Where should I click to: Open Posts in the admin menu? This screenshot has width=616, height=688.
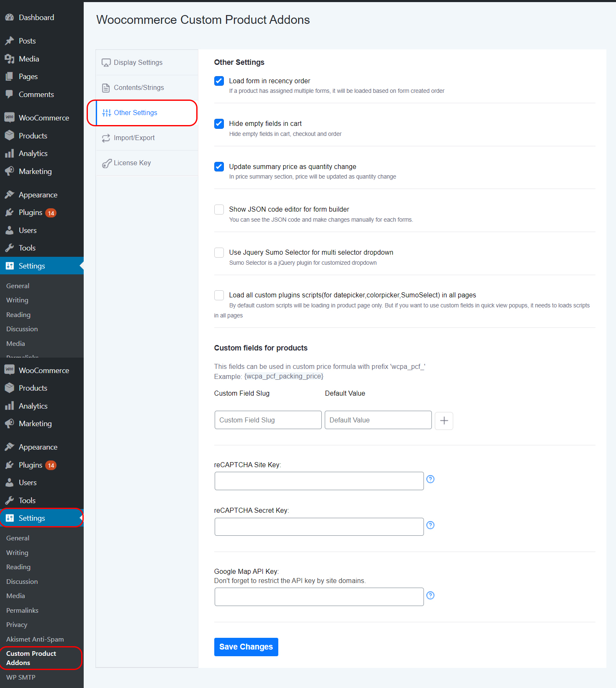click(42, 41)
